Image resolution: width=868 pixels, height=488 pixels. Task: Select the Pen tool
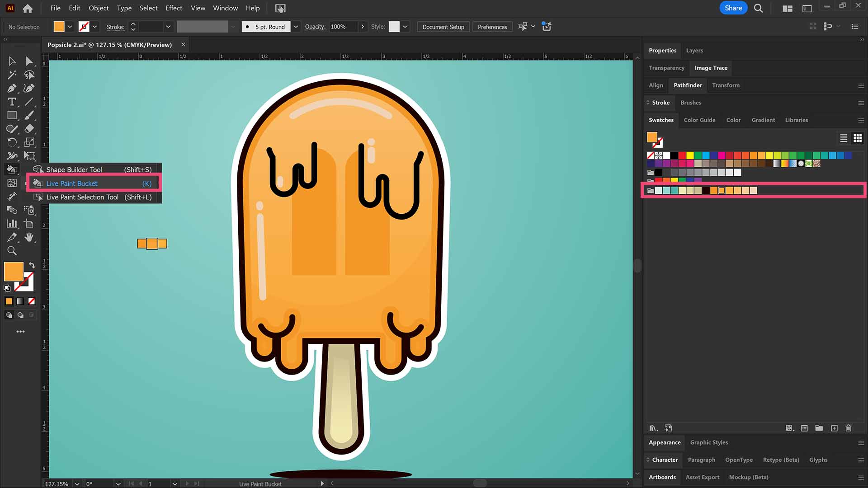click(12, 88)
